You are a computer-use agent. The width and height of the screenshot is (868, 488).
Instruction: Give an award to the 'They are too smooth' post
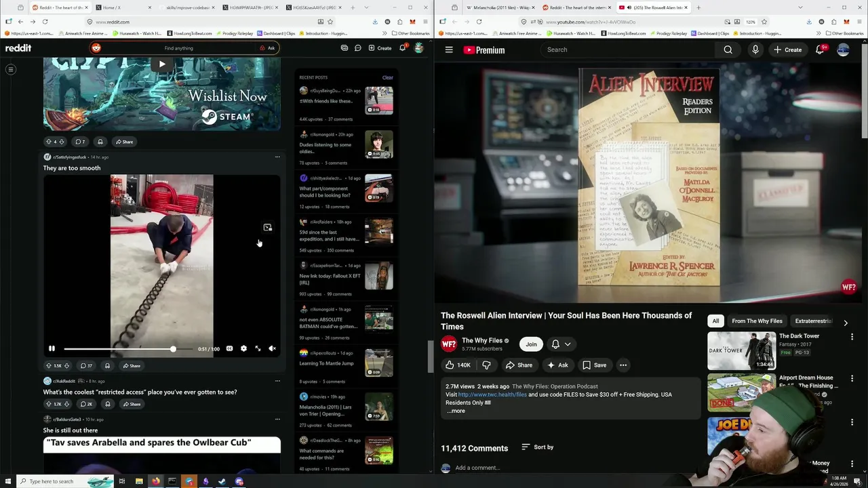(107, 365)
